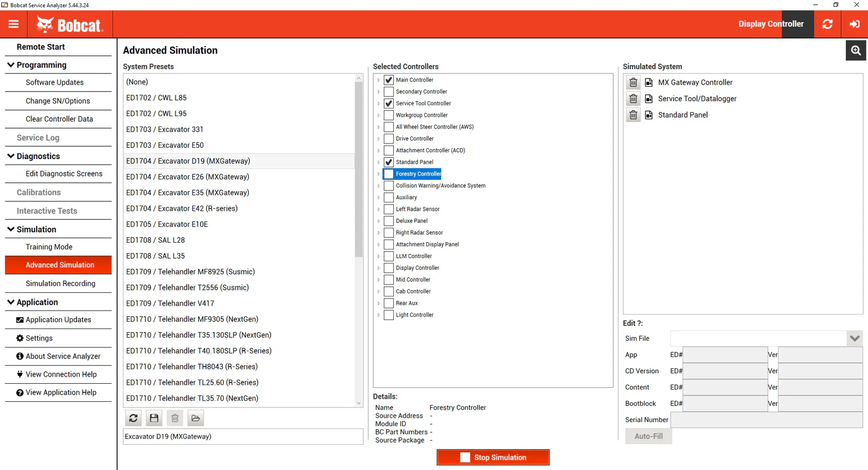This screenshot has height=470, width=868.
Task: Delete MX Gateway Controller from simulated system
Action: click(633, 83)
